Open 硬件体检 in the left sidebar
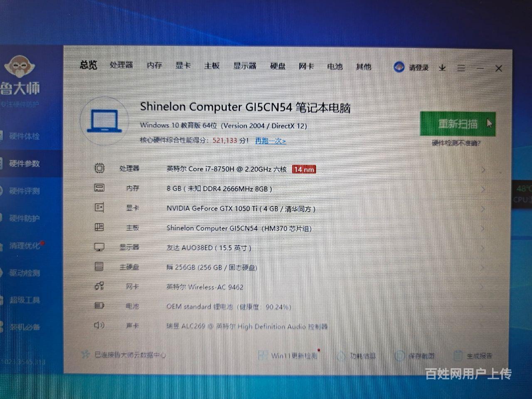This screenshot has height=399, width=532. [24, 136]
